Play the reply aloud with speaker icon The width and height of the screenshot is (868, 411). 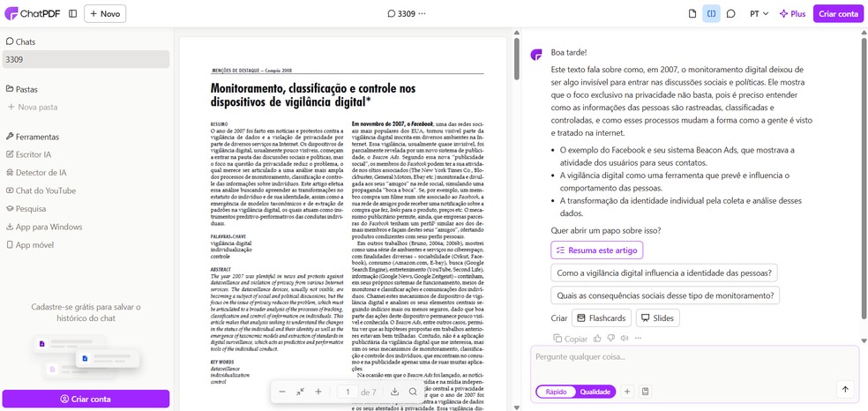tap(625, 338)
